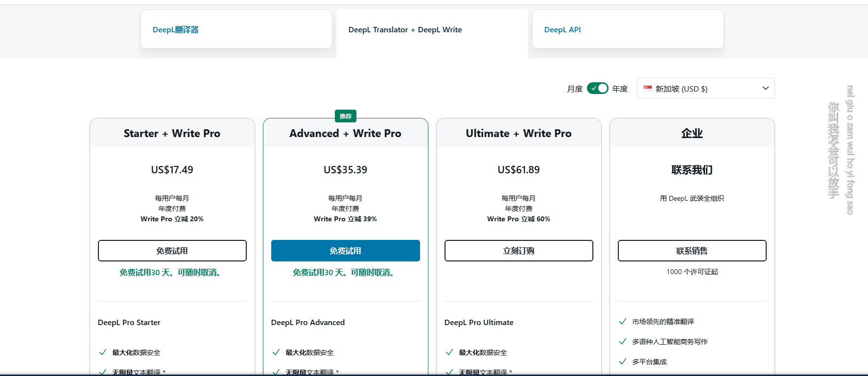The width and height of the screenshot is (868, 376).
Task: Click 联系销售 enterprise button
Action: (x=692, y=251)
